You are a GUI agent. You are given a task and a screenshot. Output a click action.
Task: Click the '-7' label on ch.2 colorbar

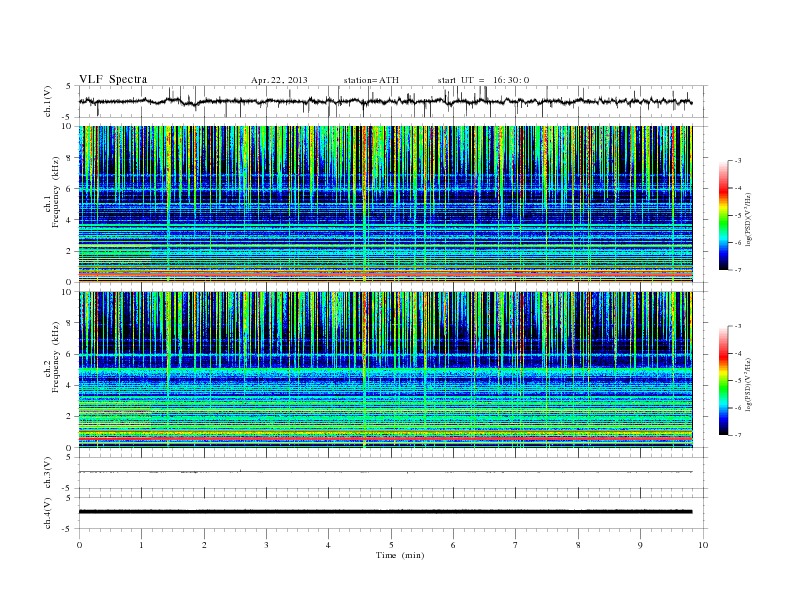737,435
